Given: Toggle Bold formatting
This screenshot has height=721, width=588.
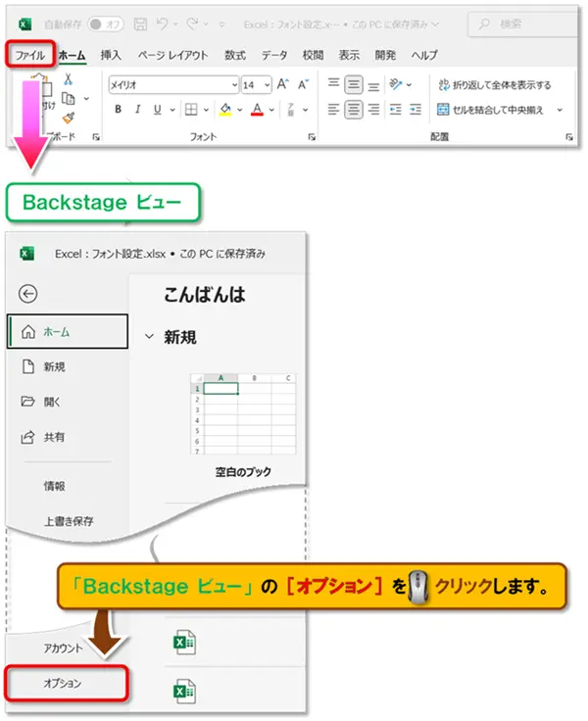Looking at the screenshot, I should click(x=119, y=110).
